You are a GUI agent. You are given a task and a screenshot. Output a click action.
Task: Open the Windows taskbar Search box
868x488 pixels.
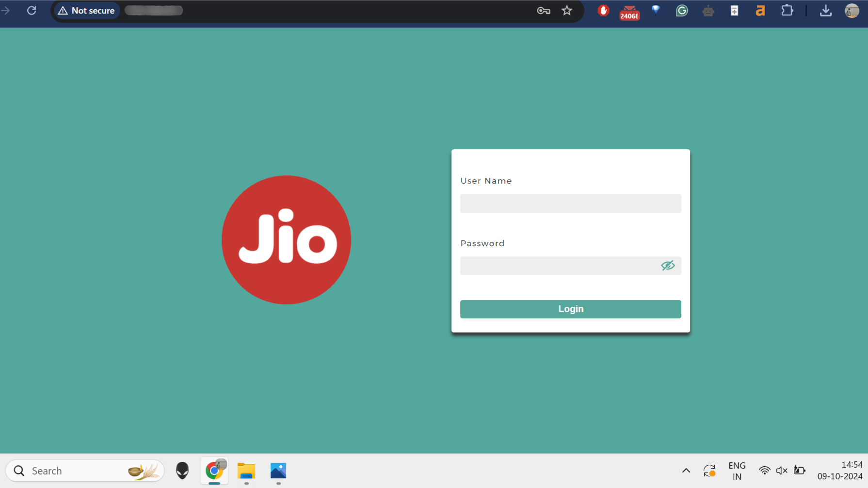tap(85, 471)
